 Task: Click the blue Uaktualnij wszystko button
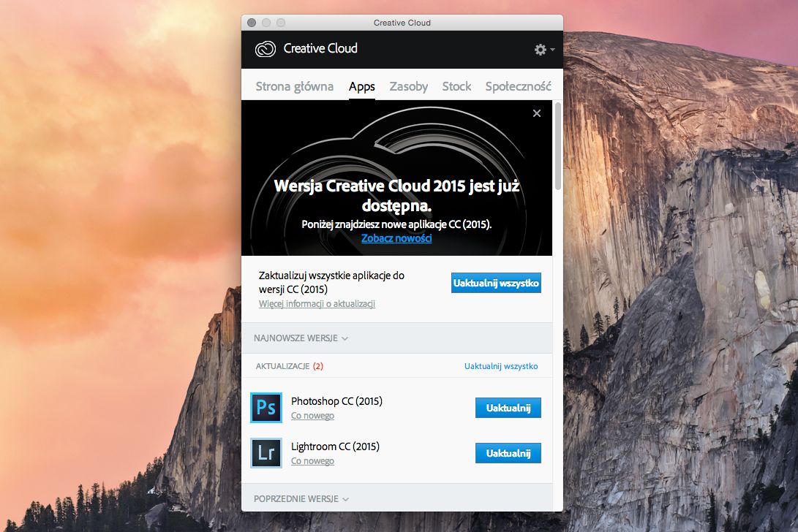pyautogui.click(x=496, y=283)
